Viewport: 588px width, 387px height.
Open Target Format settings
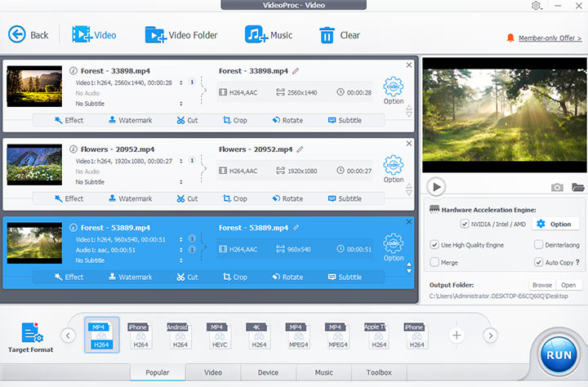31,337
